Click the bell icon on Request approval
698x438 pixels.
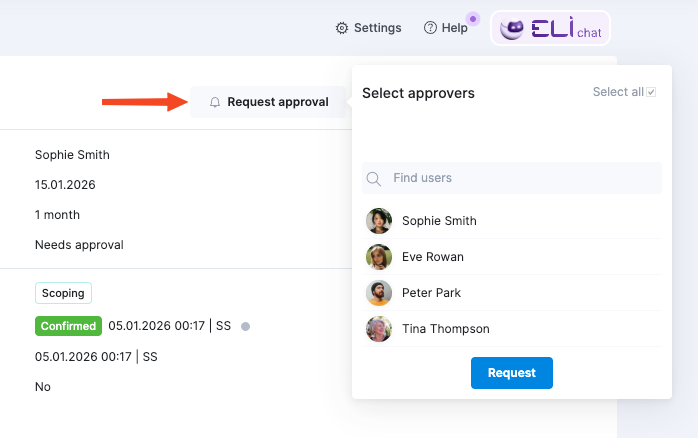pyautogui.click(x=215, y=102)
